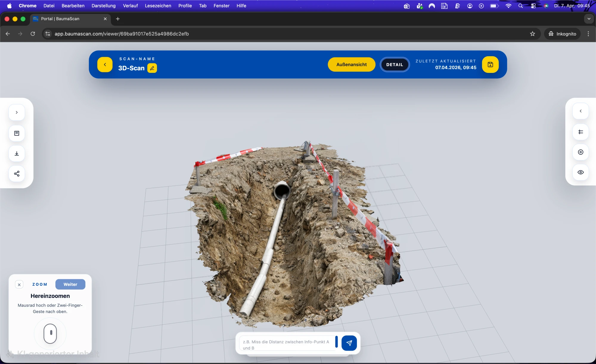Go back in browser history
This screenshot has width=596, height=364.
coord(8,34)
